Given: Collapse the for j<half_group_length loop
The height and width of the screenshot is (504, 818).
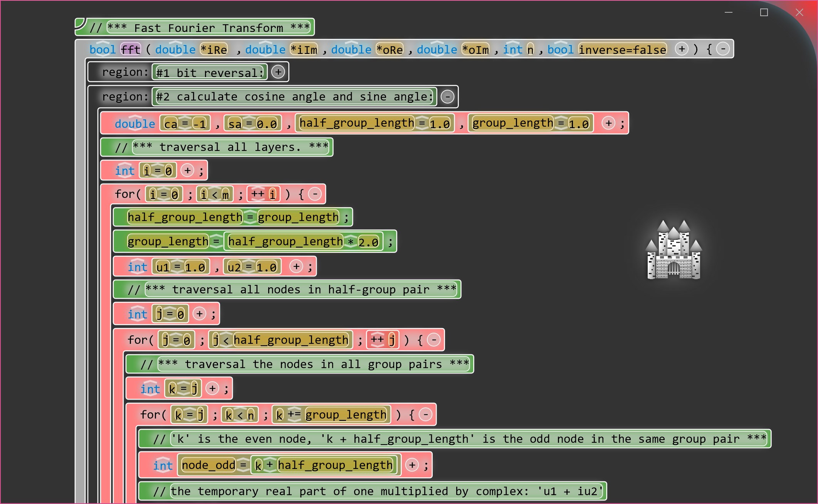Looking at the screenshot, I should 433,340.
